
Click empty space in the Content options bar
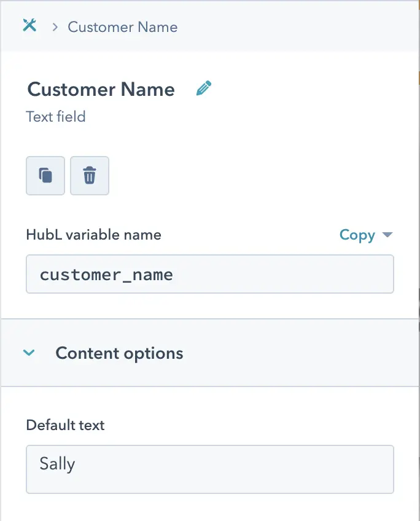tap(299, 353)
